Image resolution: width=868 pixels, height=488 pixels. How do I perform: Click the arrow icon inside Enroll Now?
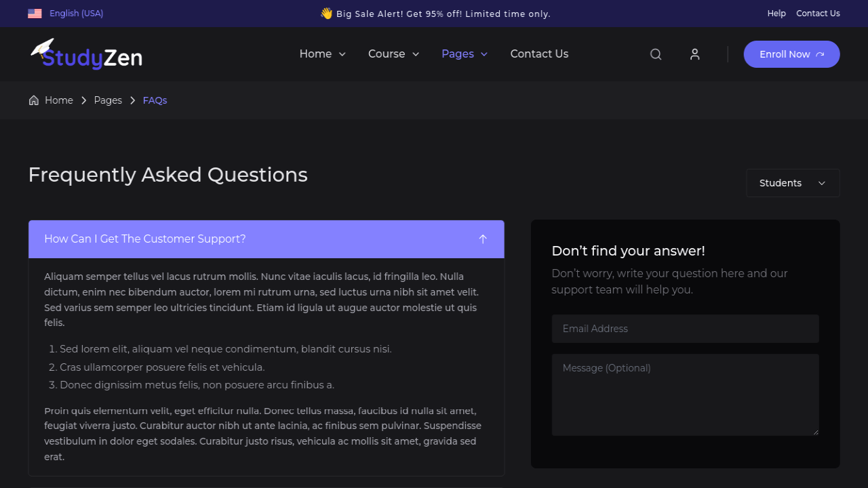click(820, 54)
